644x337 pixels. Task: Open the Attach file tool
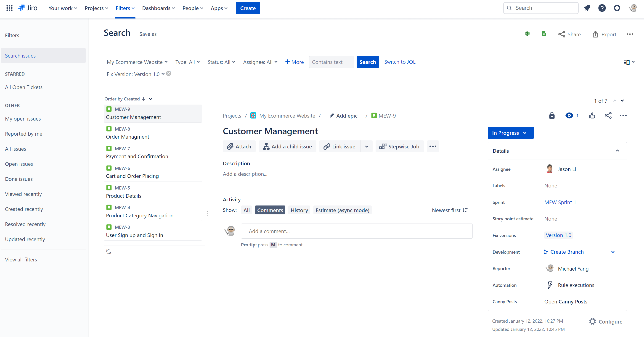(x=239, y=146)
